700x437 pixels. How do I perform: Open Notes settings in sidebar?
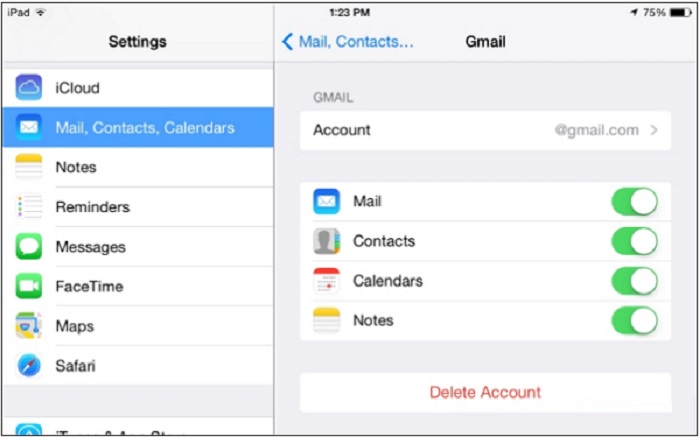(138, 167)
